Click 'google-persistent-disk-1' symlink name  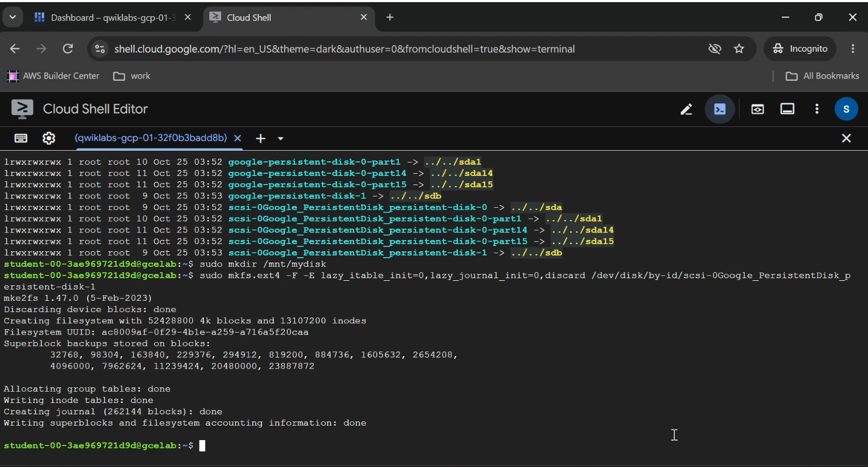[x=297, y=196]
